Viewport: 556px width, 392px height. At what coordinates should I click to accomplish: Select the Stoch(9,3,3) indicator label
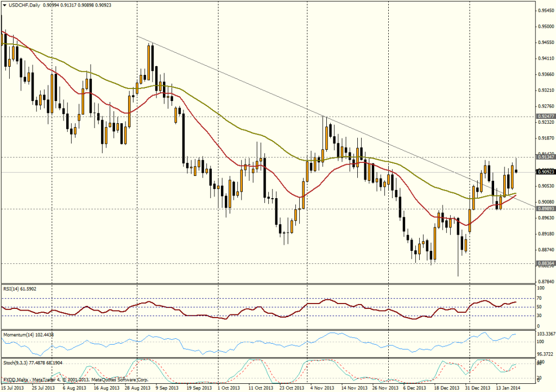[x=17, y=363]
